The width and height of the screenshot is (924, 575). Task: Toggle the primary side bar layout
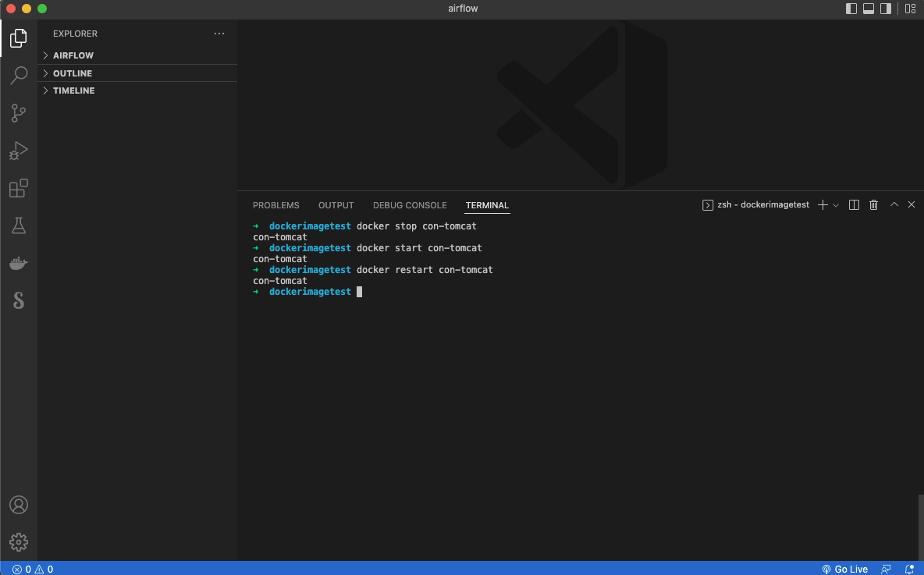click(851, 9)
